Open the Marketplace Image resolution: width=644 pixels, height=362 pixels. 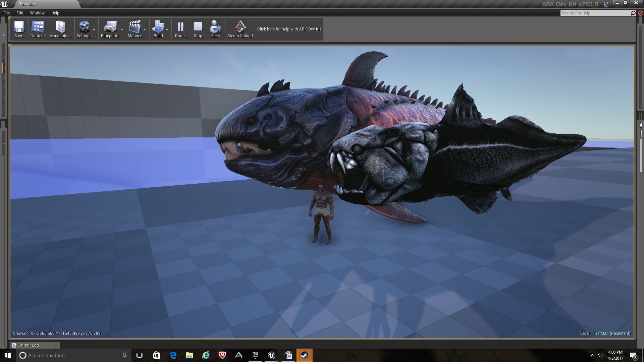click(60, 29)
